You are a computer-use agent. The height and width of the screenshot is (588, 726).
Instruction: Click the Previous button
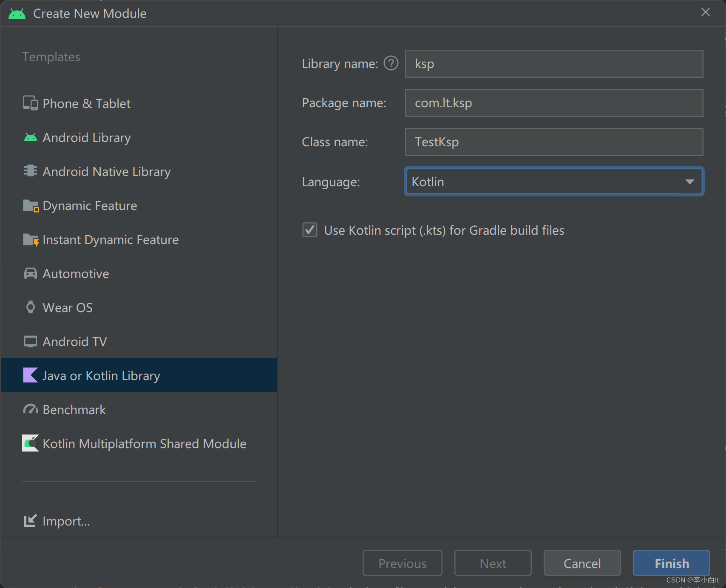[x=402, y=563]
